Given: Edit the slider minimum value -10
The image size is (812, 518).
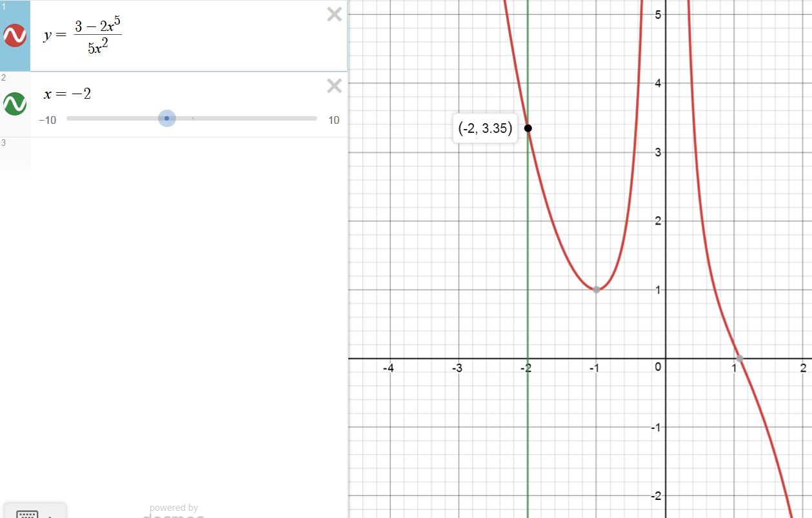Looking at the screenshot, I should tap(47, 121).
